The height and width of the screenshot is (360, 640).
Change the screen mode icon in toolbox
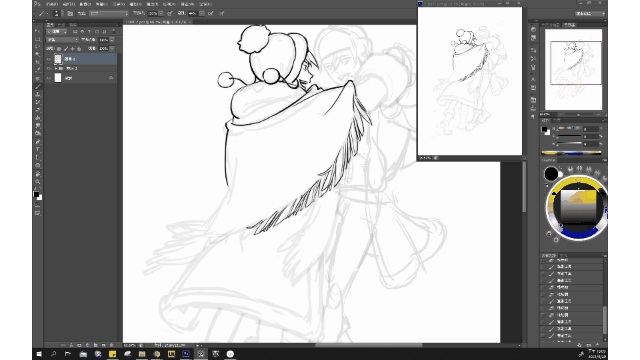point(38,213)
